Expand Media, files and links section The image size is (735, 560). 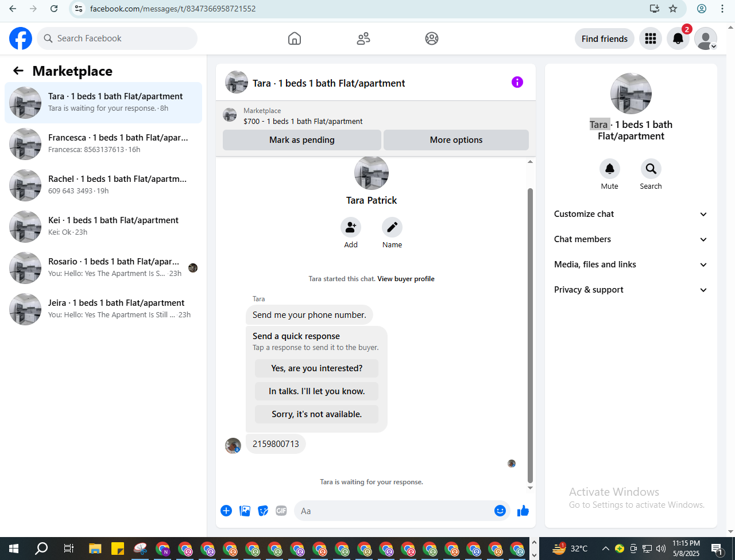pyautogui.click(x=631, y=265)
